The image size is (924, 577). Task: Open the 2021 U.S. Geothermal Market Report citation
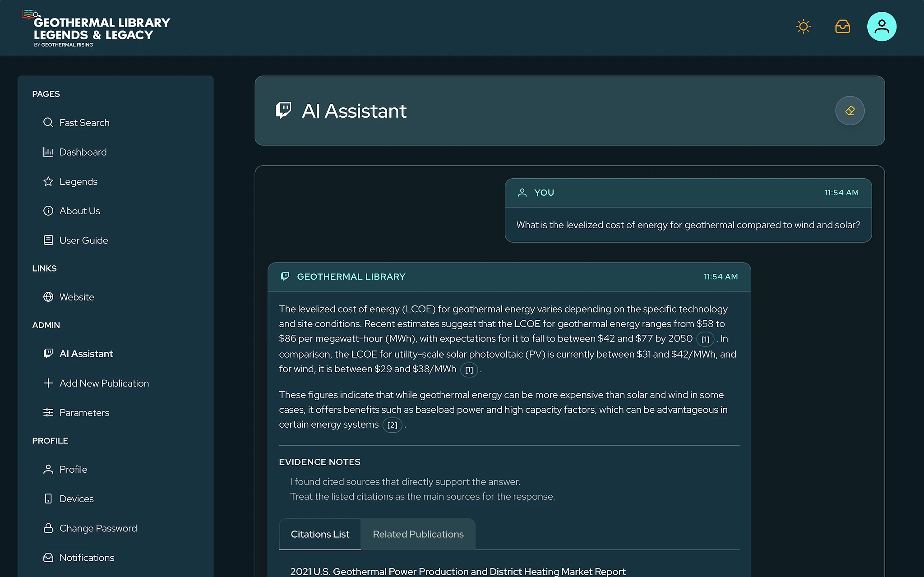click(457, 571)
